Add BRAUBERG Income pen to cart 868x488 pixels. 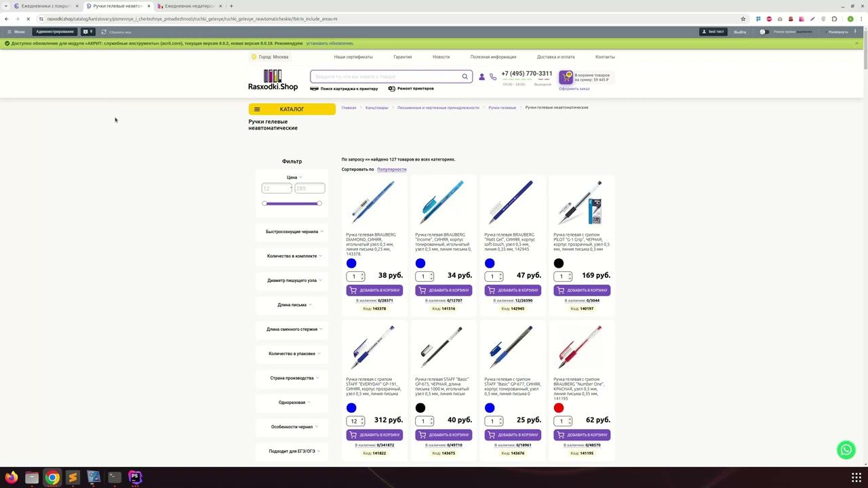click(x=443, y=290)
